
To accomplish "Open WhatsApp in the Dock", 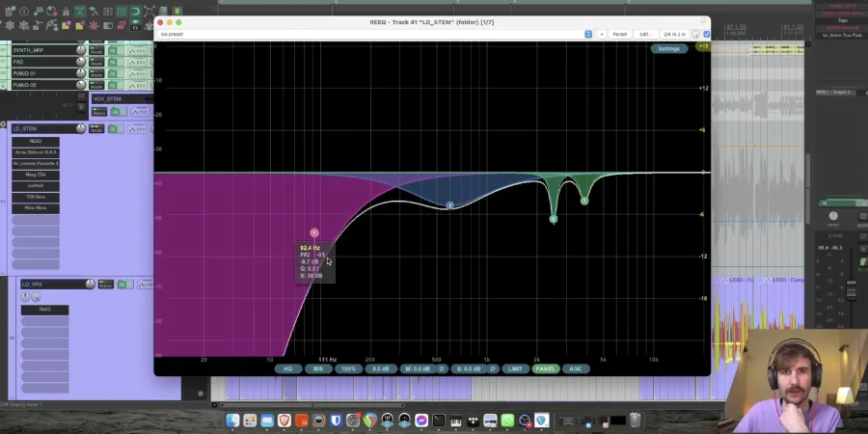I will tap(507, 420).
